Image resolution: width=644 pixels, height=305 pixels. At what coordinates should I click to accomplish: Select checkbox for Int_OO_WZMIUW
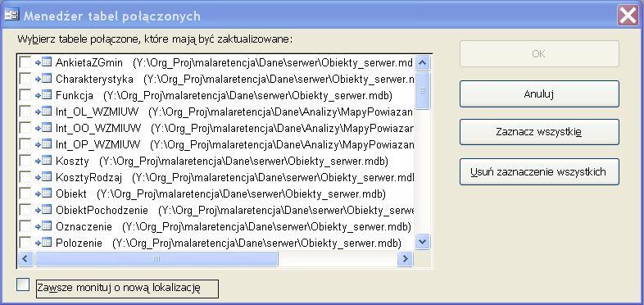tap(25, 128)
